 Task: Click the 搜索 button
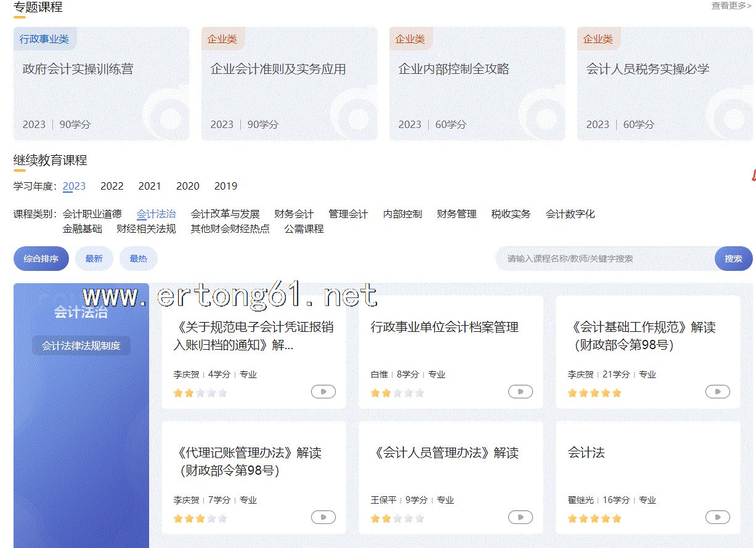(733, 259)
